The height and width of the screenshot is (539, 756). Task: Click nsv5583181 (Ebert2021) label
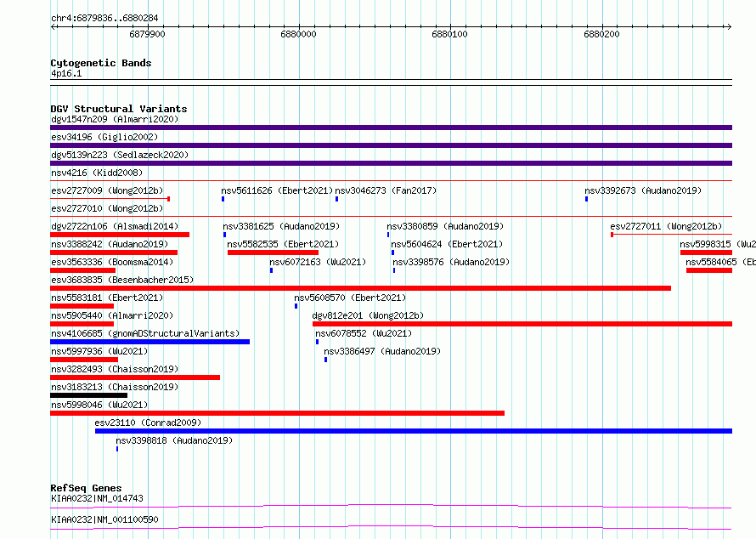point(107,298)
